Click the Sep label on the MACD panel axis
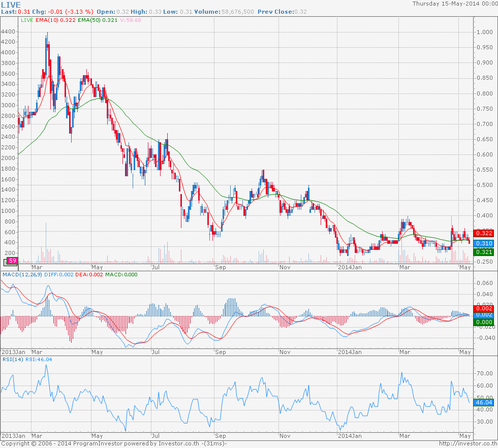Image resolution: width=498 pixels, height=448 pixels. pos(221,352)
